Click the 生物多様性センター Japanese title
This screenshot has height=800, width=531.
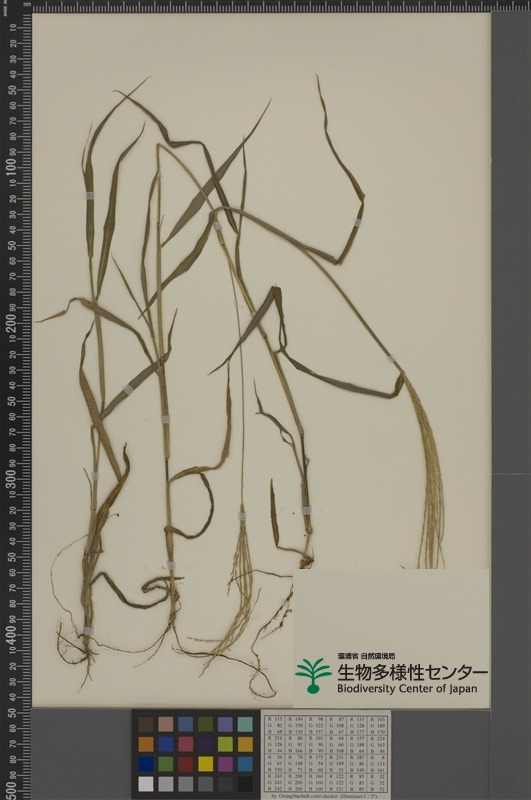(x=412, y=671)
